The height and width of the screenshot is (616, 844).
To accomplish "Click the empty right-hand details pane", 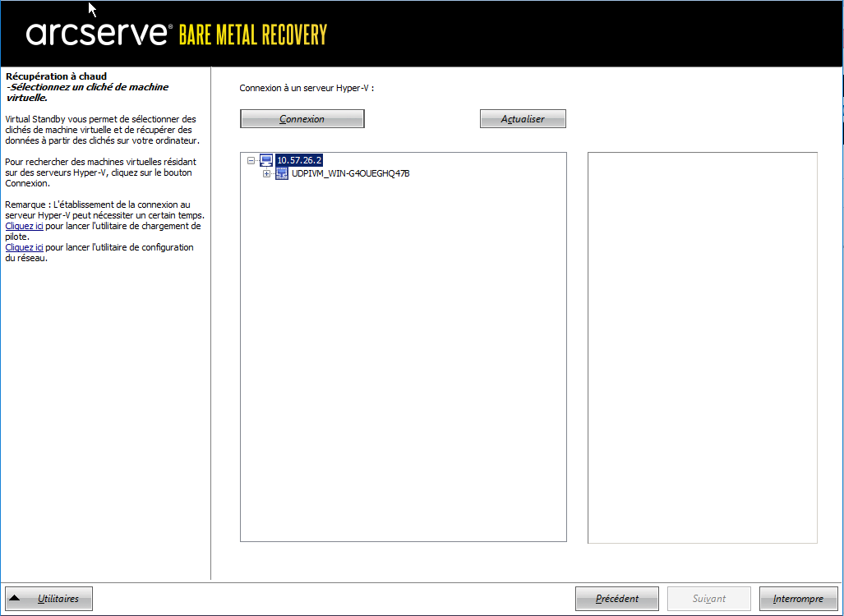I will pos(703,347).
